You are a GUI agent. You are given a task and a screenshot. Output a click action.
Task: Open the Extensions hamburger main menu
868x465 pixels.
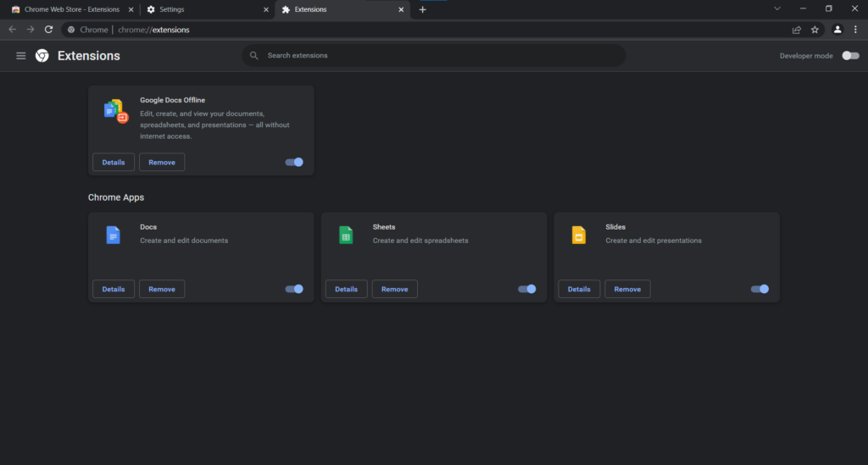[x=21, y=56]
